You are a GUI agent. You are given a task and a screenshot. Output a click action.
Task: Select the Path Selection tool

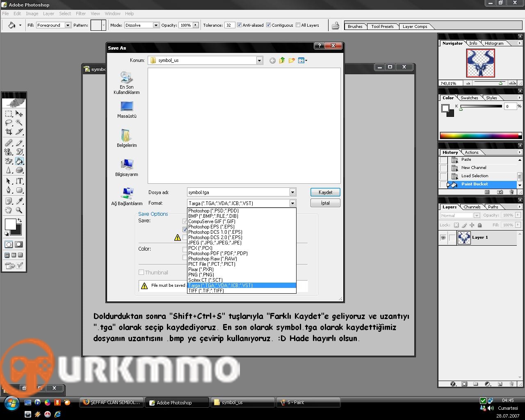point(9,181)
